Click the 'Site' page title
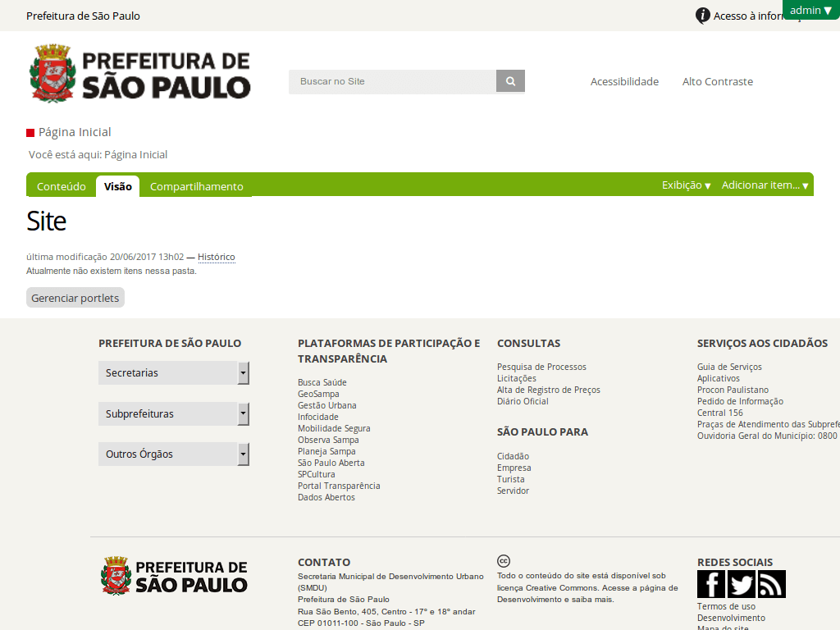This screenshot has width=840, height=630. [x=46, y=221]
